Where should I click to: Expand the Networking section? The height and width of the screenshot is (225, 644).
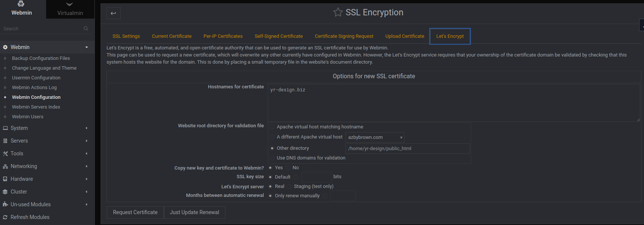pyautogui.click(x=87, y=166)
